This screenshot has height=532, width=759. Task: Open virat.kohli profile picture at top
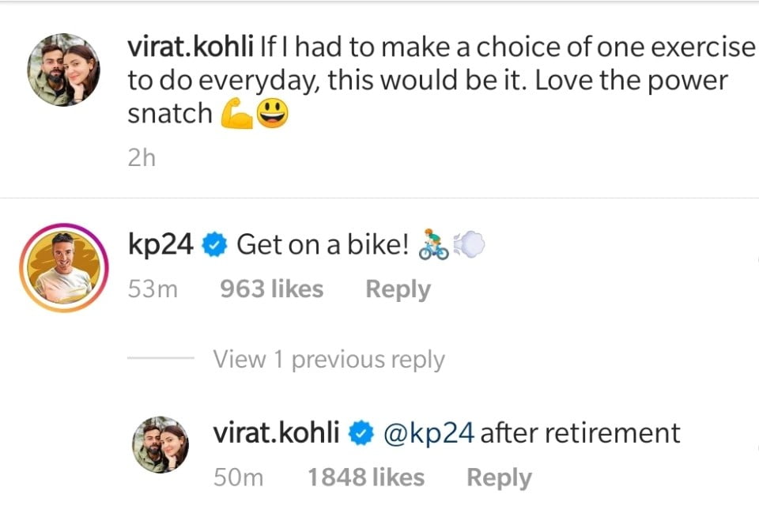[x=65, y=70]
